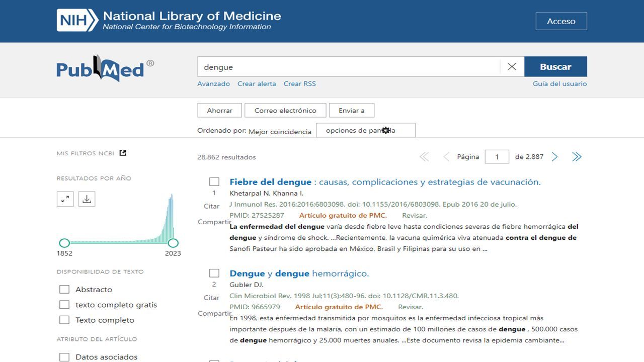The width and height of the screenshot is (644, 362).
Task: Click Compartir for result 1
Action: click(x=214, y=222)
